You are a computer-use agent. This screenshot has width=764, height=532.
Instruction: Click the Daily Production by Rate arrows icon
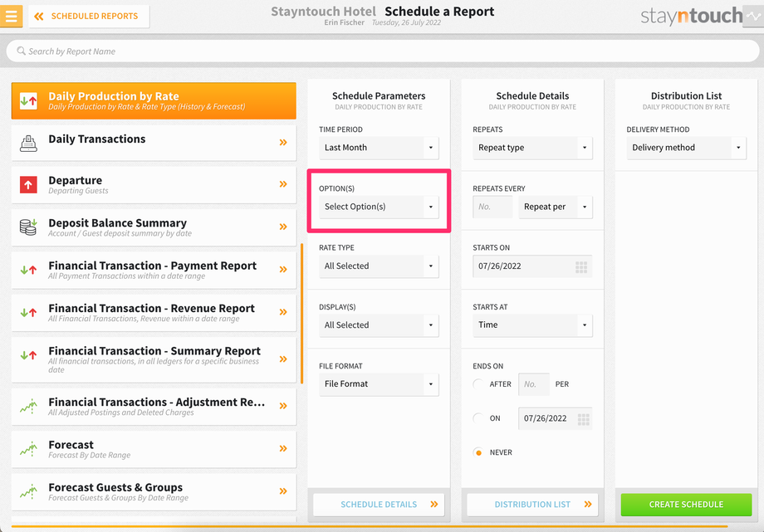point(28,101)
